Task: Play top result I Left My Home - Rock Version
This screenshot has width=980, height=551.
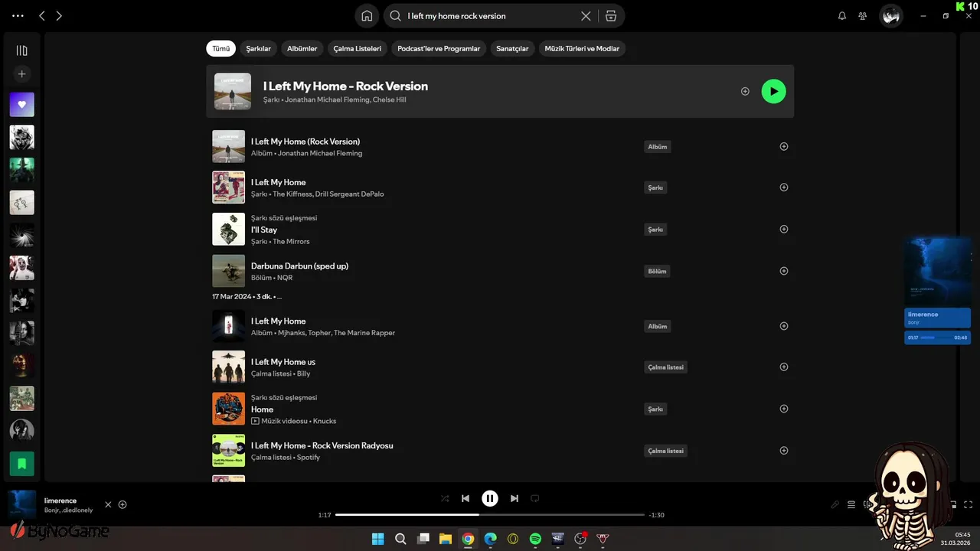Action: coord(773,91)
